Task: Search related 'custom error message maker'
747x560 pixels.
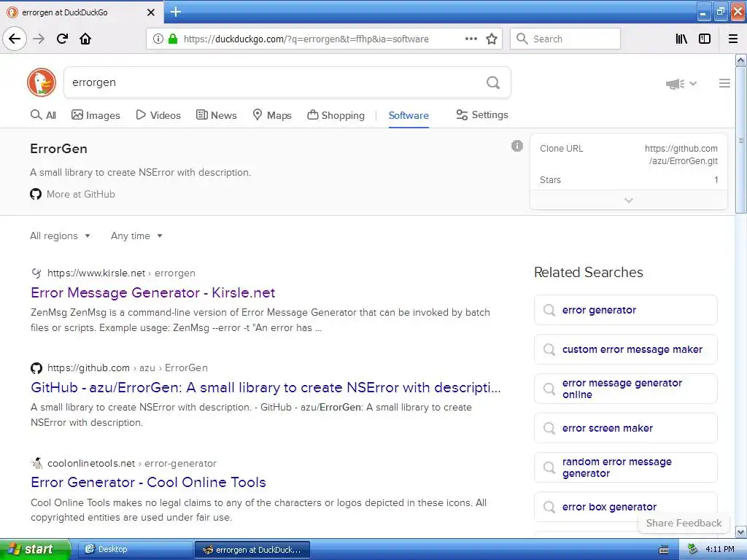Action: 625,349
